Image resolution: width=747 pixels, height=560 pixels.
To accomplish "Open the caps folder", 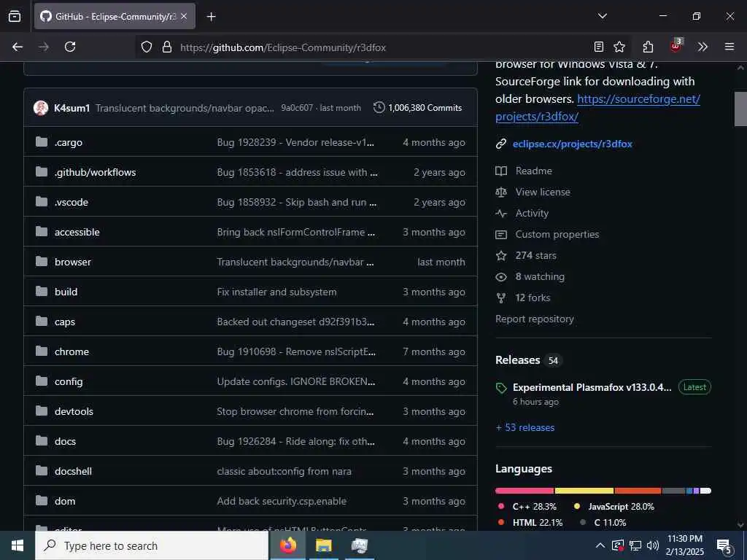I will (65, 322).
